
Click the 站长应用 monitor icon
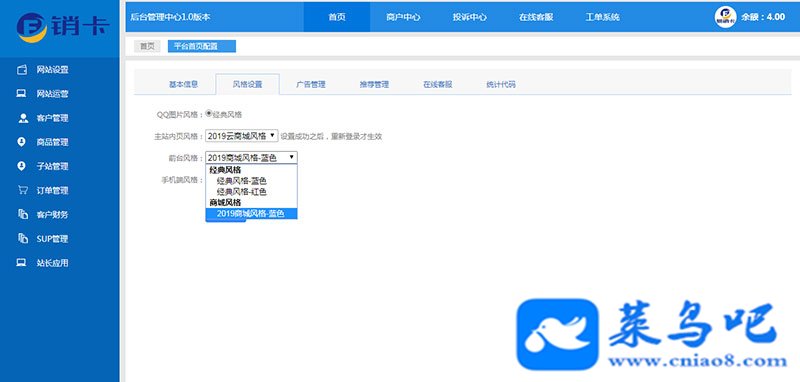pos(21,263)
